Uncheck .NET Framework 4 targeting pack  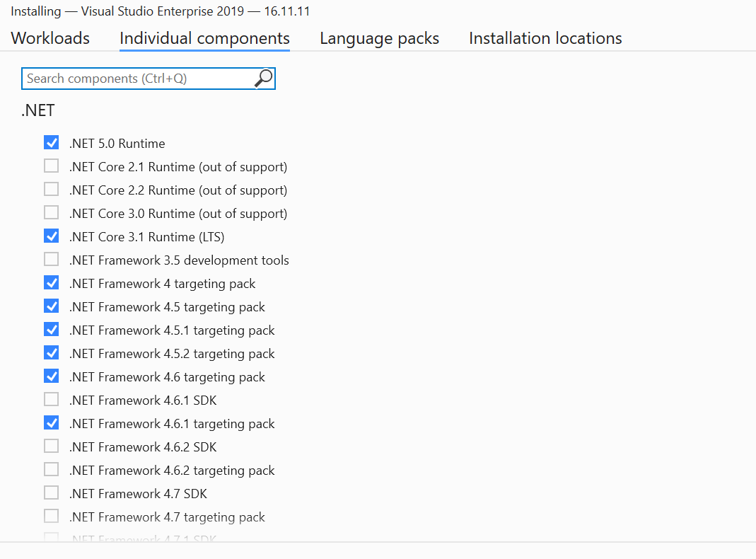click(51, 282)
